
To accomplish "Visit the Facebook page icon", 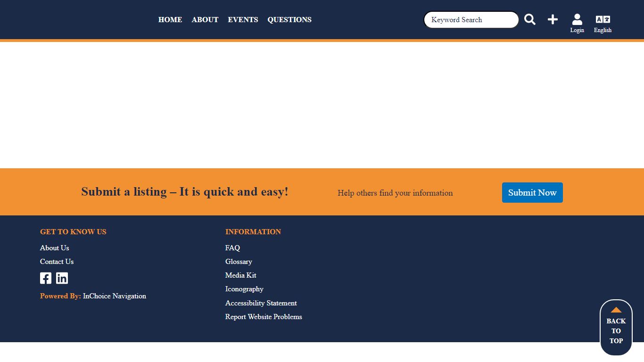I will pos(46,278).
